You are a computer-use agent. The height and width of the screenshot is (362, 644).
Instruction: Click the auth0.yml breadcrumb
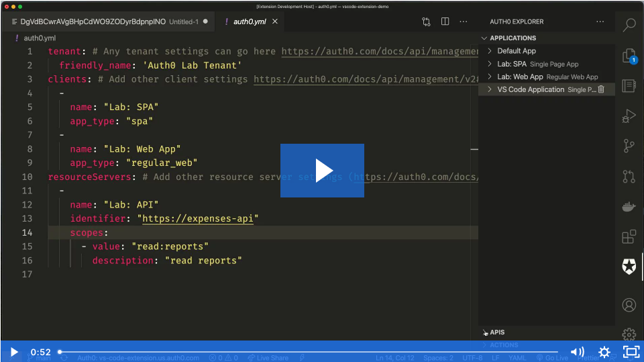(x=40, y=38)
